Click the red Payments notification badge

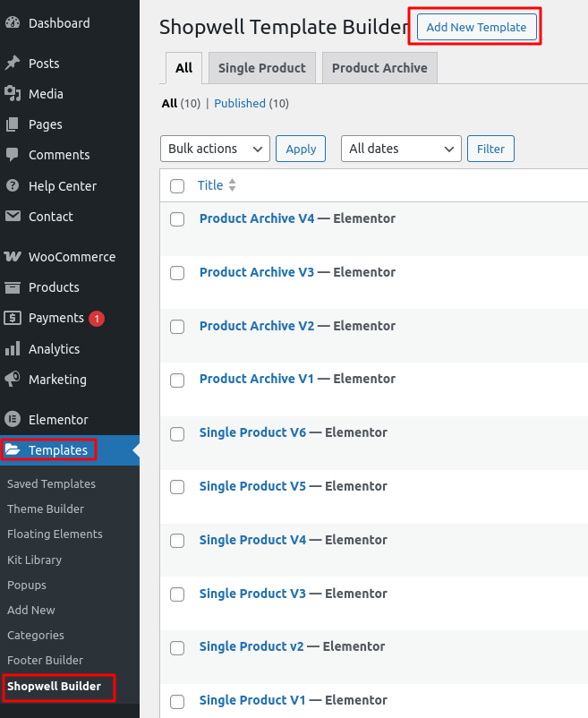[x=97, y=318]
